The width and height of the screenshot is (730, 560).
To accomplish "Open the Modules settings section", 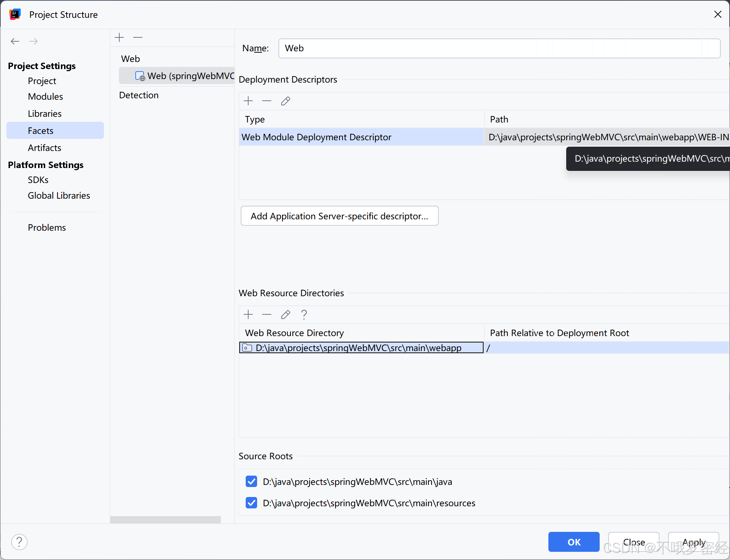I will click(x=45, y=96).
